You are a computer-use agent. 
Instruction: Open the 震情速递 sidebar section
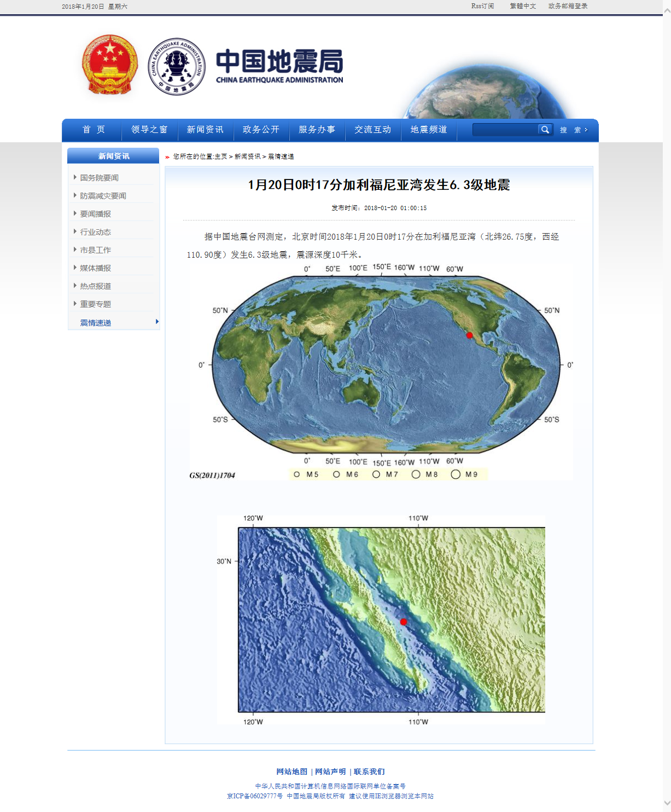pos(96,323)
